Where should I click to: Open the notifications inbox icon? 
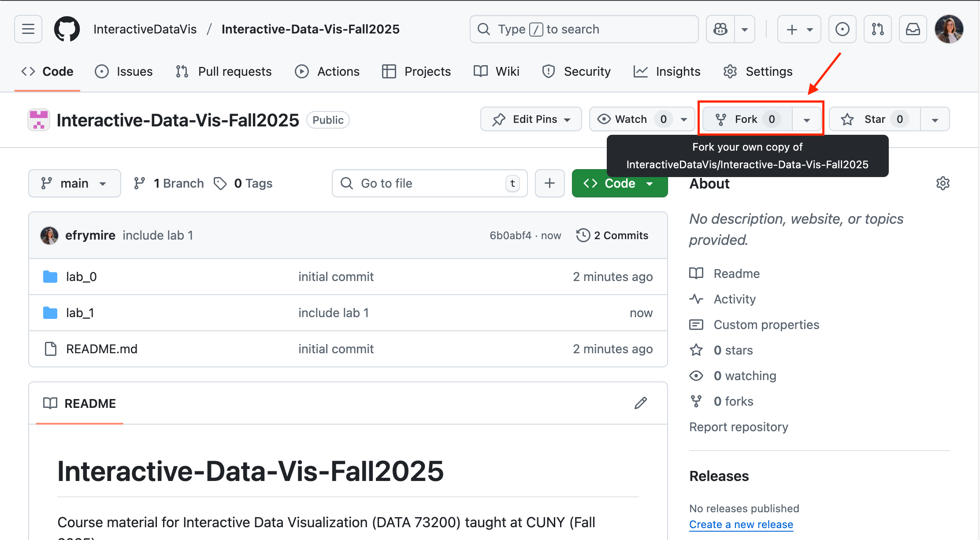click(913, 29)
